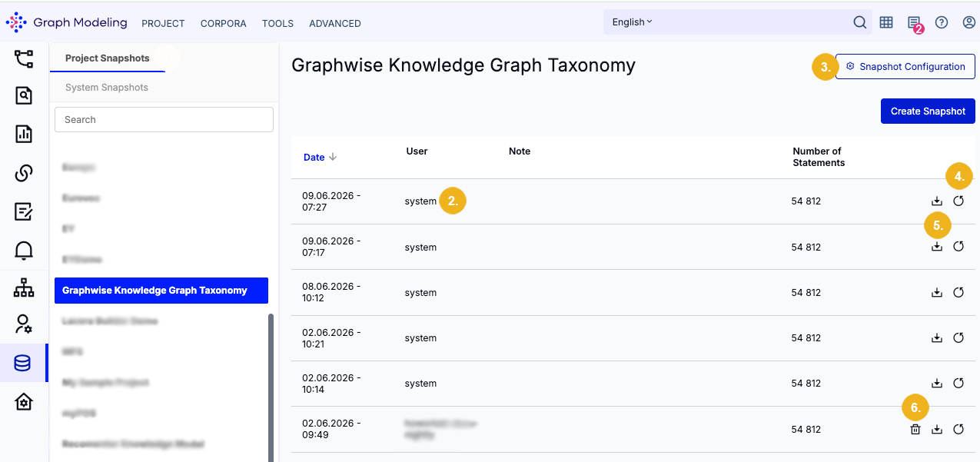Screen dimensions: 980x462
Task: Open the hierarchy graph icon in sidebar
Action: coord(24,59)
